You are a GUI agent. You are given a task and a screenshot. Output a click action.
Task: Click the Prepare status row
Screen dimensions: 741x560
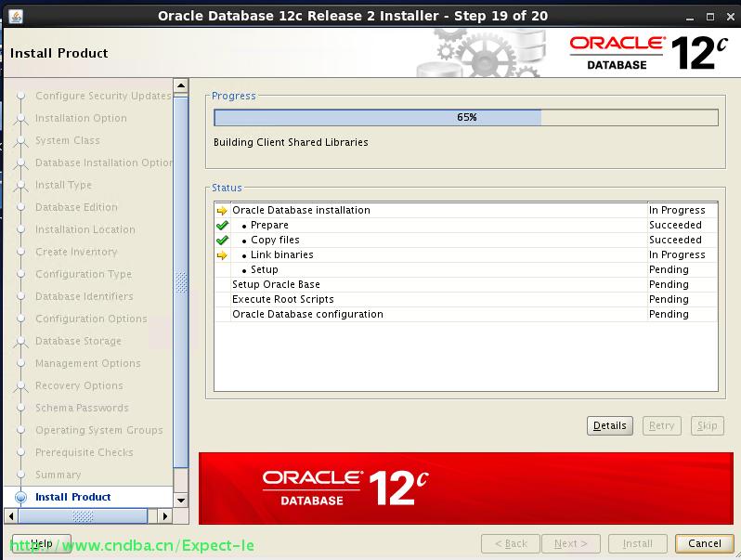[466, 226]
